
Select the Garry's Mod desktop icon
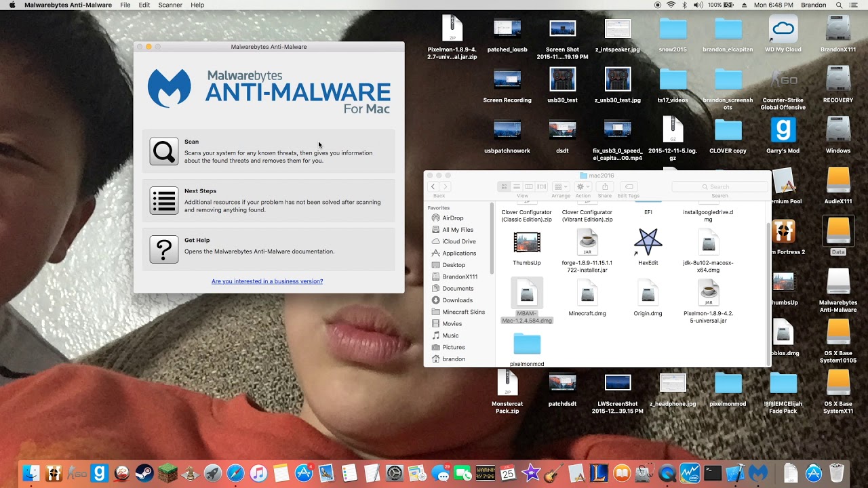(x=783, y=136)
